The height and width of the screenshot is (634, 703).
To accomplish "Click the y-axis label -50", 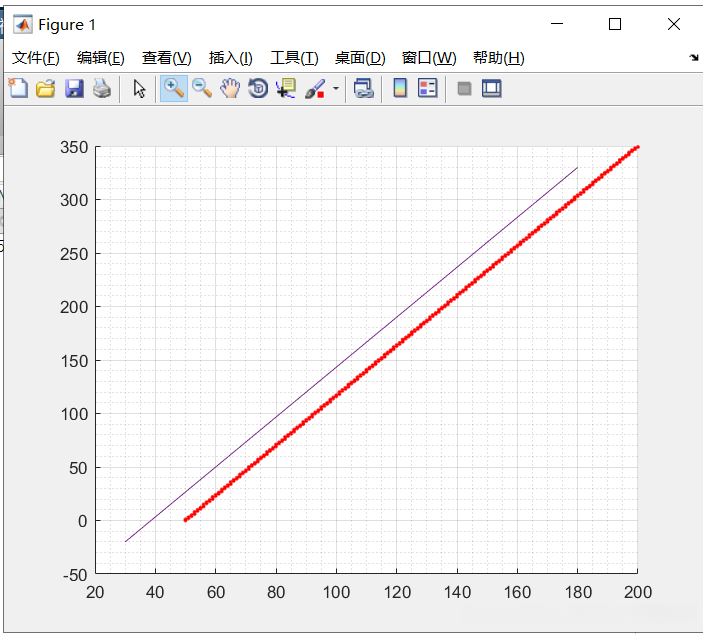I will [x=75, y=575].
